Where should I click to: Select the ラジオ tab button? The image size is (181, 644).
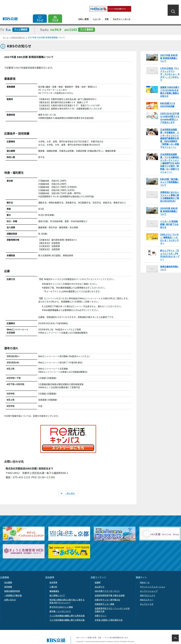(x=55, y=19)
